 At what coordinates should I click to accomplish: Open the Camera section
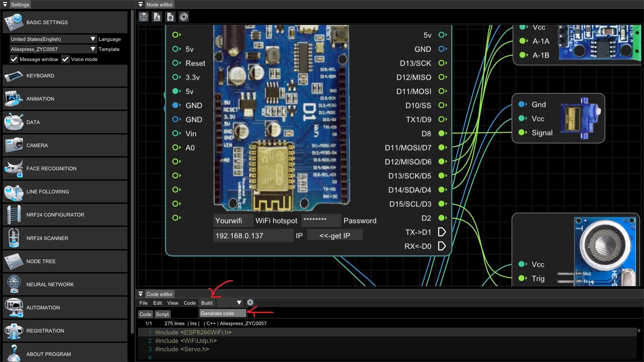[x=65, y=145]
